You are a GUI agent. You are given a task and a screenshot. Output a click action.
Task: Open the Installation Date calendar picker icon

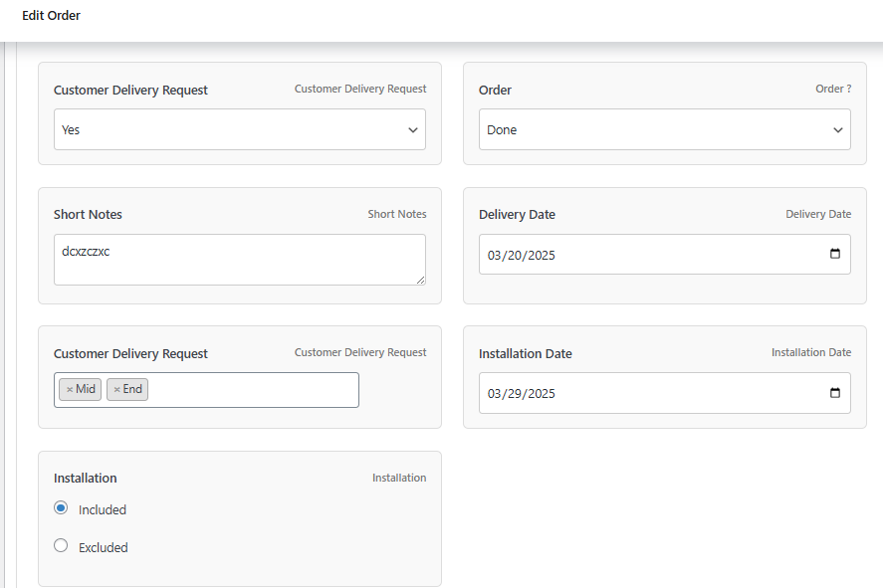pos(834,392)
